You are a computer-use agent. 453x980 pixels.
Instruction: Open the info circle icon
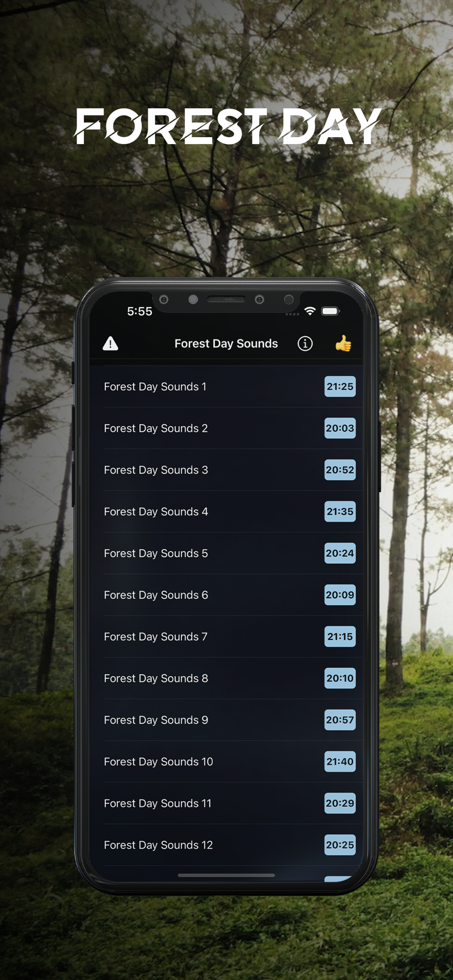(305, 343)
